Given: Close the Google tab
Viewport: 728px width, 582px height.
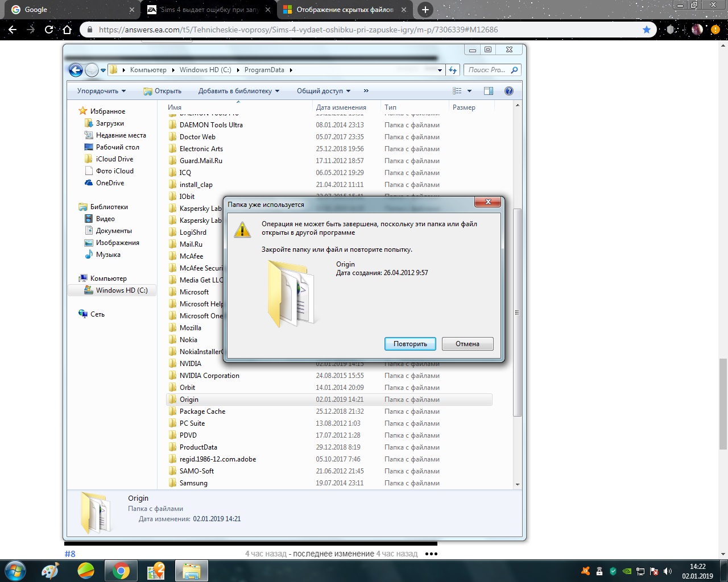Looking at the screenshot, I should click(x=132, y=10).
